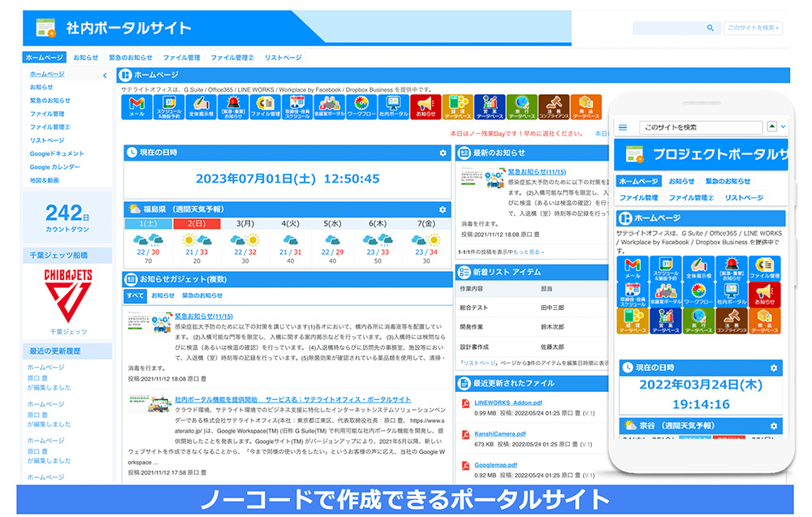Open the Googlemap.pdf file link

click(496, 465)
